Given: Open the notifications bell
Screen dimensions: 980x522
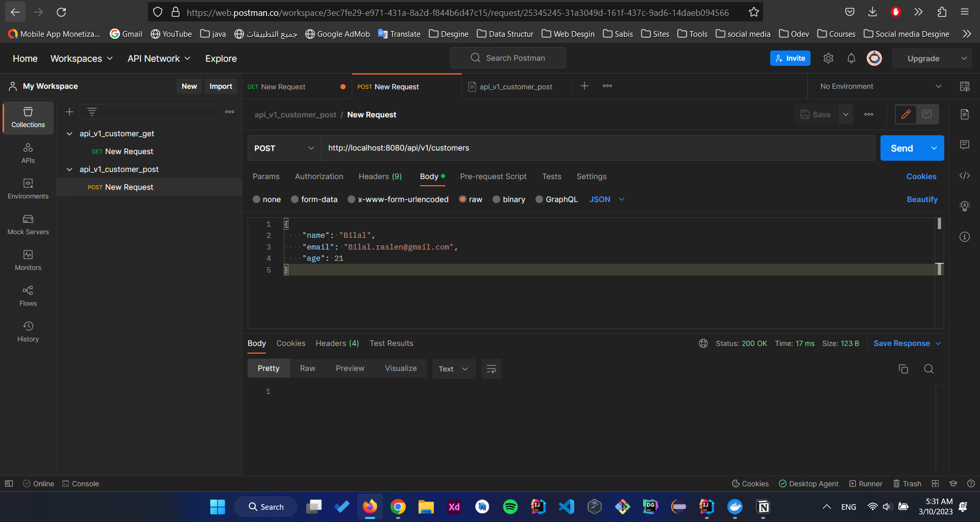Looking at the screenshot, I should 851,58.
